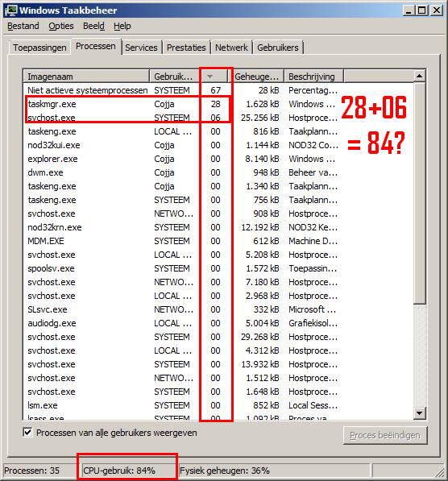Click the '67' CPU value cell
The image size is (448, 481).
(215, 90)
